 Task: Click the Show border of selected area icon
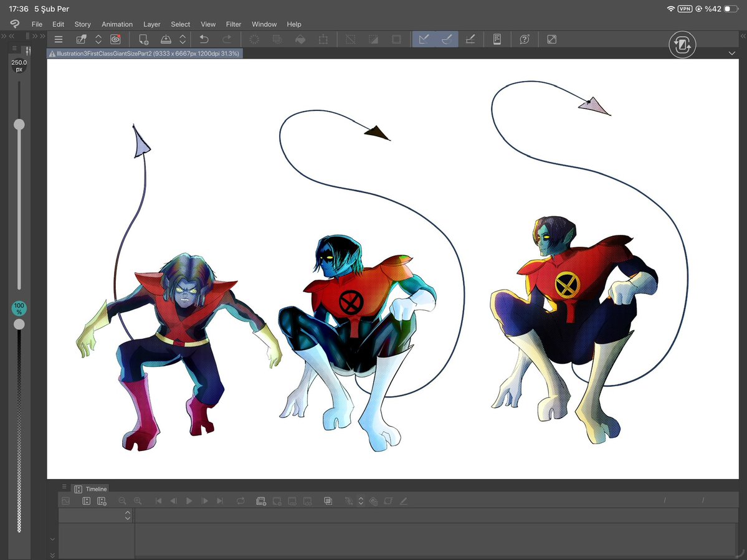point(396,39)
